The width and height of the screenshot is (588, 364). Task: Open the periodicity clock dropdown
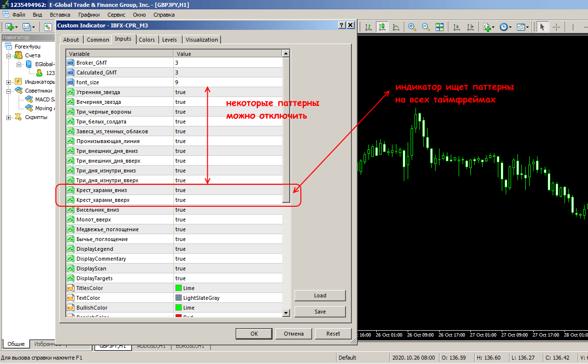[505, 27]
